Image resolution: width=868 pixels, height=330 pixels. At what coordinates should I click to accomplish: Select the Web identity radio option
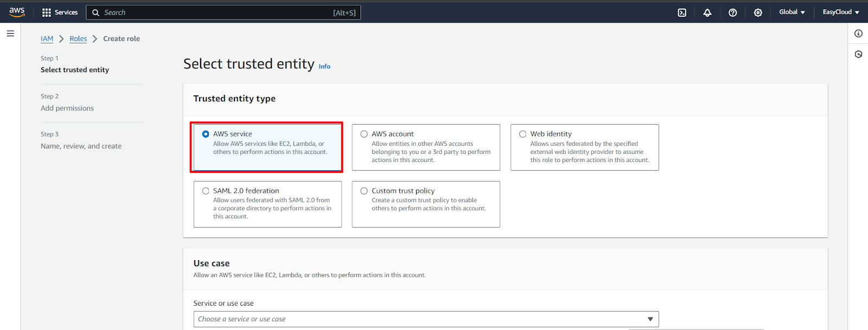click(x=523, y=134)
